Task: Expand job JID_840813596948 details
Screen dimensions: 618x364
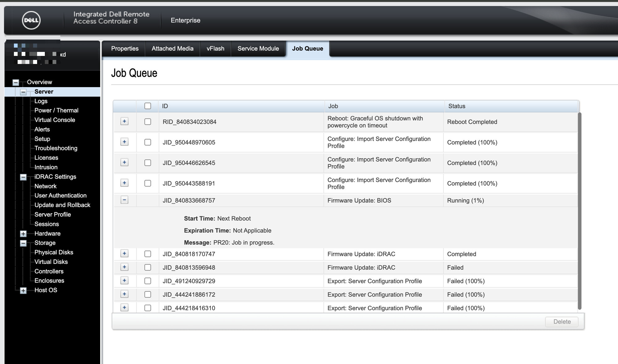Action: [124, 267]
